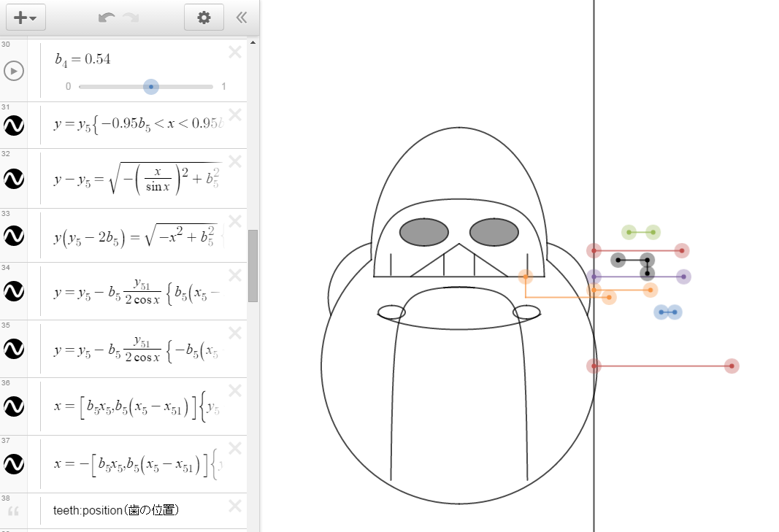Screen dimensions: 779x532
Task: Select the right blue point
Action: (x=675, y=312)
